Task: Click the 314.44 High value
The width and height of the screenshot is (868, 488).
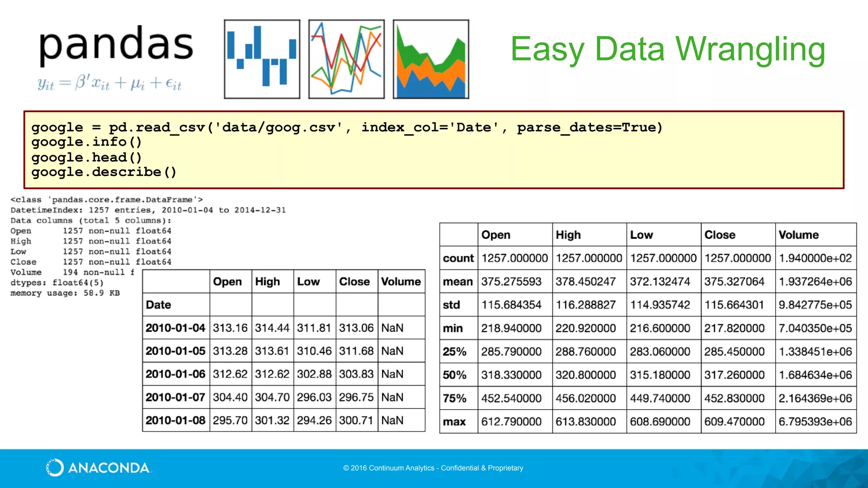Action: point(272,328)
